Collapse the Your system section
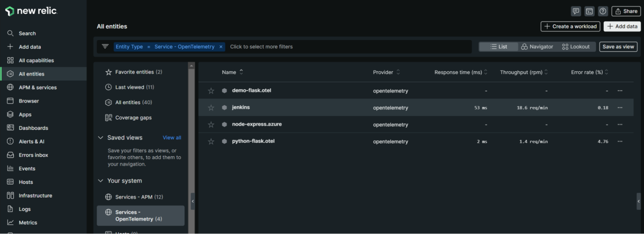The height and width of the screenshot is (234, 644). (100, 181)
